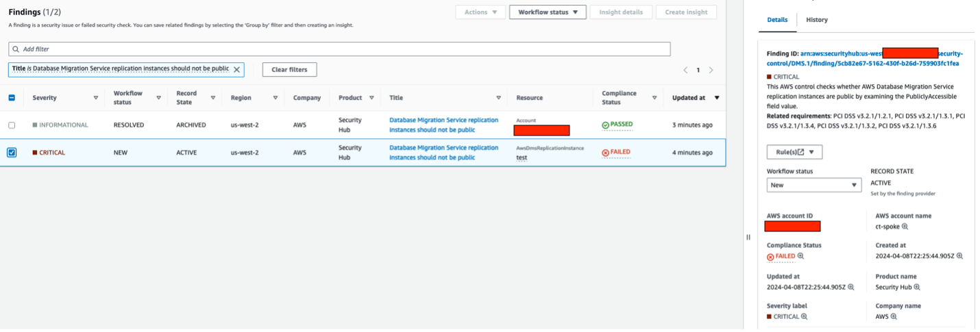The height and width of the screenshot is (332, 980).
Task: Click magnifier icon next to FAILED compliance status
Action: pyautogui.click(x=800, y=256)
